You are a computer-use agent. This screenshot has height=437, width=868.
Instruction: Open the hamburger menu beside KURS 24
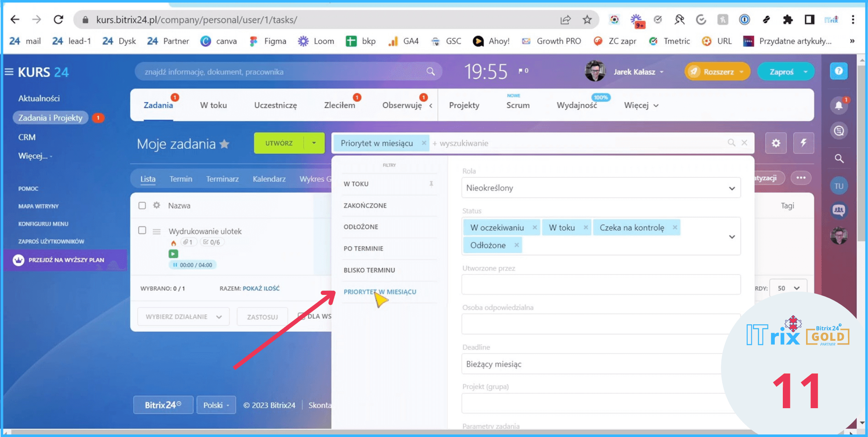(9, 72)
